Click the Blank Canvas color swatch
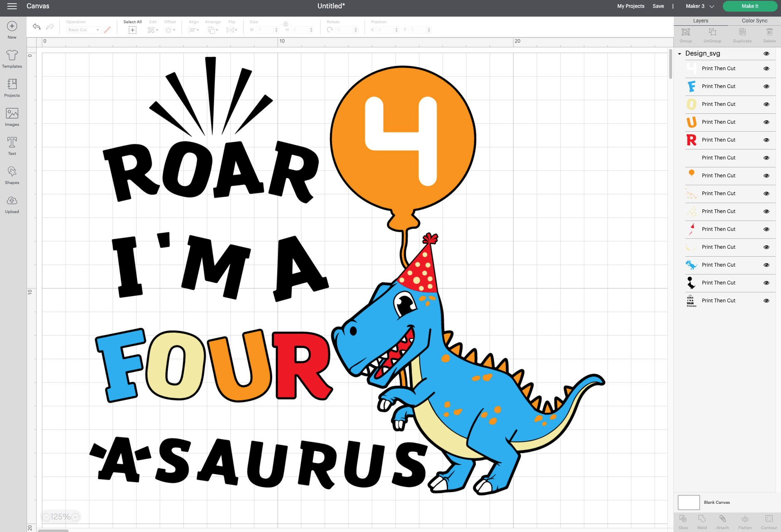The image size is (781, 532). [x=690, y=502]
